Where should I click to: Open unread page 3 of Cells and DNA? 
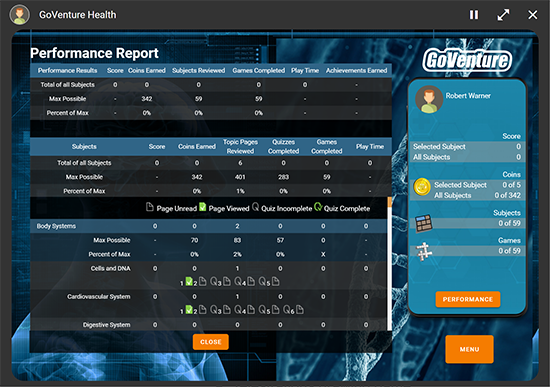pyautogui.click(x=227, y=281)
